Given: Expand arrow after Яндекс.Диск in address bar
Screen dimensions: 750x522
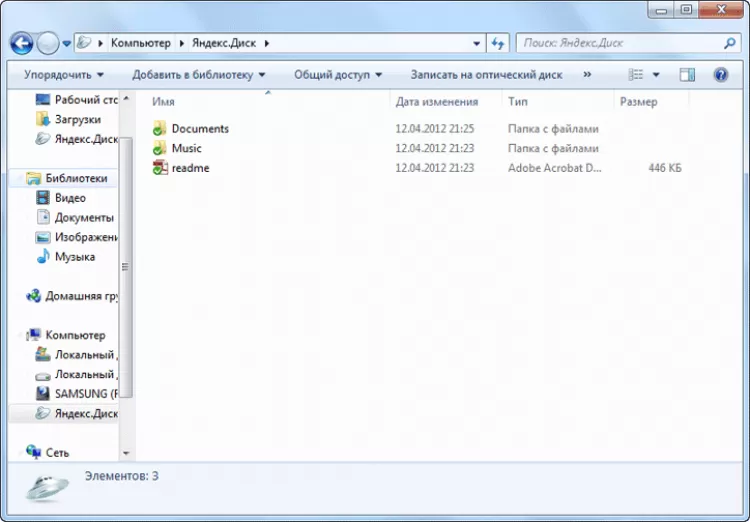Looking at the screenshot, I should (267, 43).
